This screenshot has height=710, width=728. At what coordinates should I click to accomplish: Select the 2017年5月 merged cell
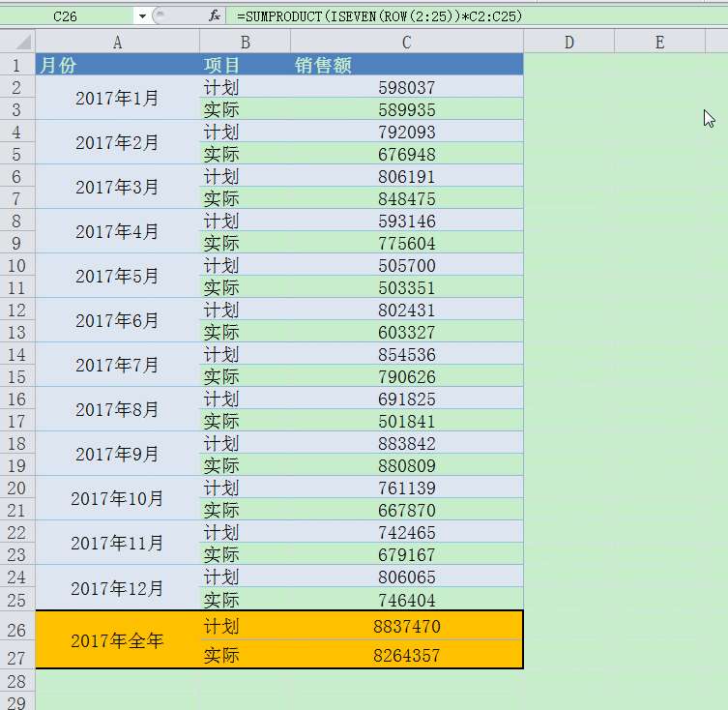117,276
